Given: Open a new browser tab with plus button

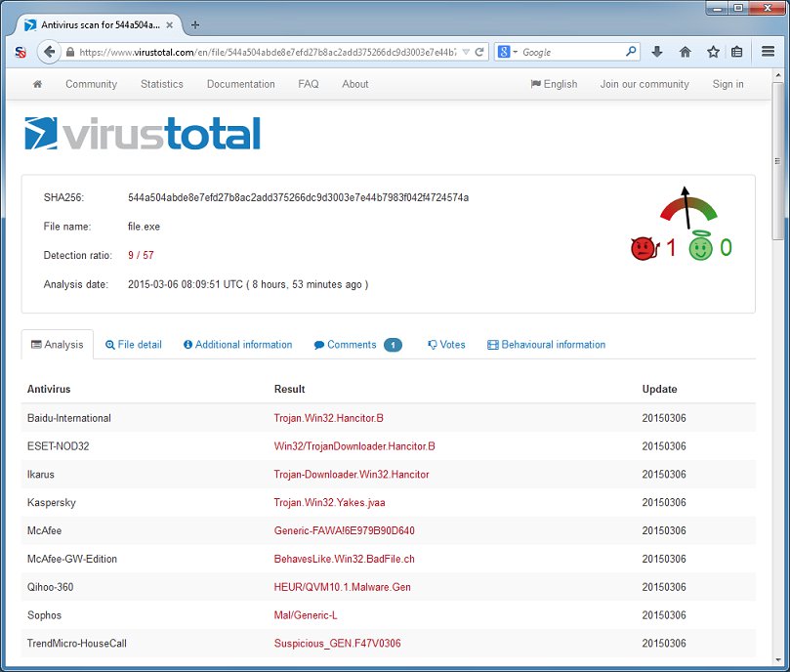Looking at the screenshot, I should click(x=195, y=24).
